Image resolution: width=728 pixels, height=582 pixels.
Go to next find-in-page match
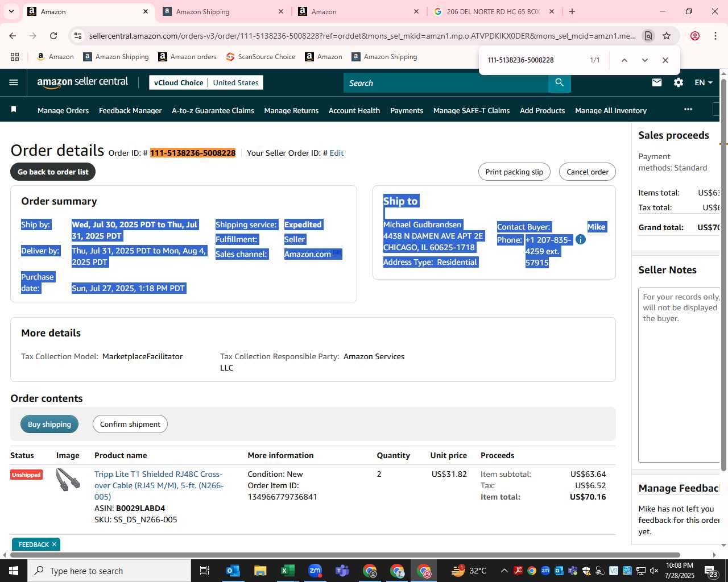pos(644,60)
